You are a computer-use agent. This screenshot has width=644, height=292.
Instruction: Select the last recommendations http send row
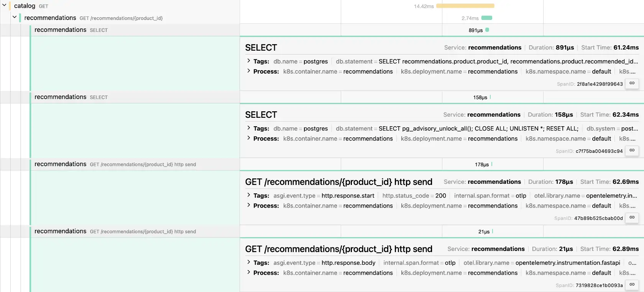pos(115,231)
